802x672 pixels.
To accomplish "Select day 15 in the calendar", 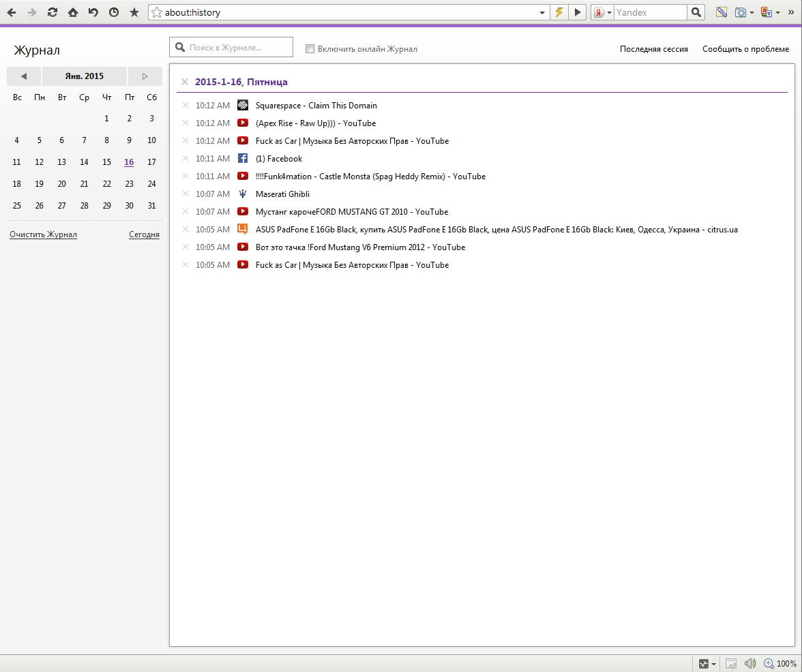I will pos(106,162).
